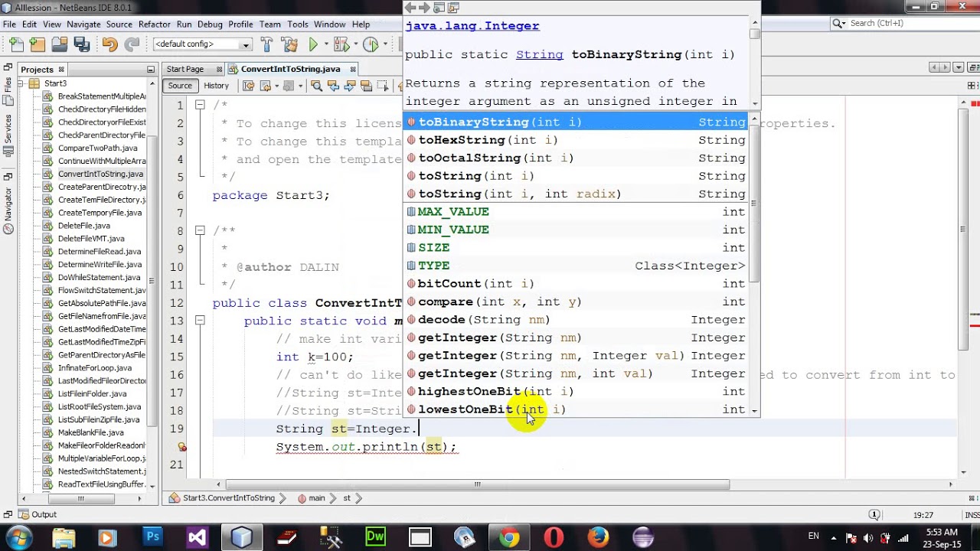Choose toHexString(int i) completion item
Screen dimensions: 980x551
[x=576, y=140]
